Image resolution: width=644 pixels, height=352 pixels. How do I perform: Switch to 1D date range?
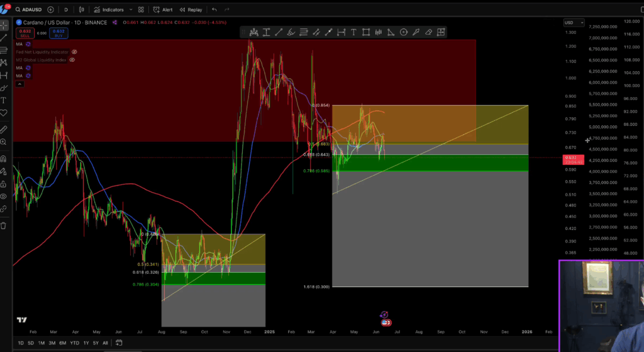click(21, 343)
